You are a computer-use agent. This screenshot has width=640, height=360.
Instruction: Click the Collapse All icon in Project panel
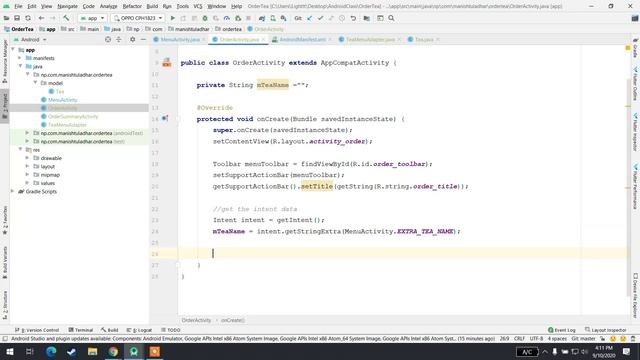(119, 40)
